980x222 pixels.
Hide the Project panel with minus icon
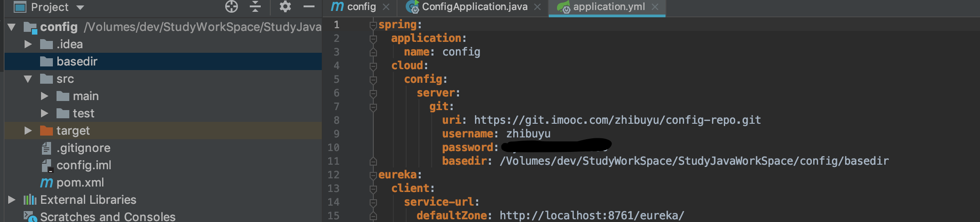pyautogui.click(x=309, y=6)
